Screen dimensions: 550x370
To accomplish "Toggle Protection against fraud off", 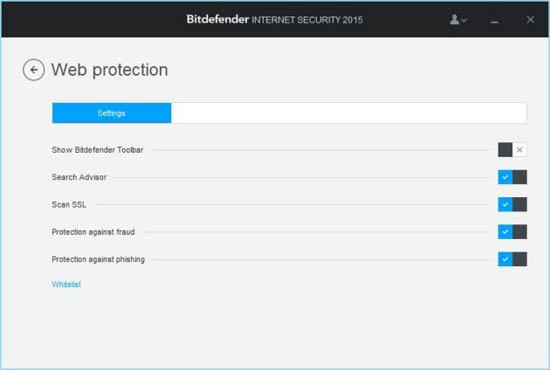I will (512, 232).
